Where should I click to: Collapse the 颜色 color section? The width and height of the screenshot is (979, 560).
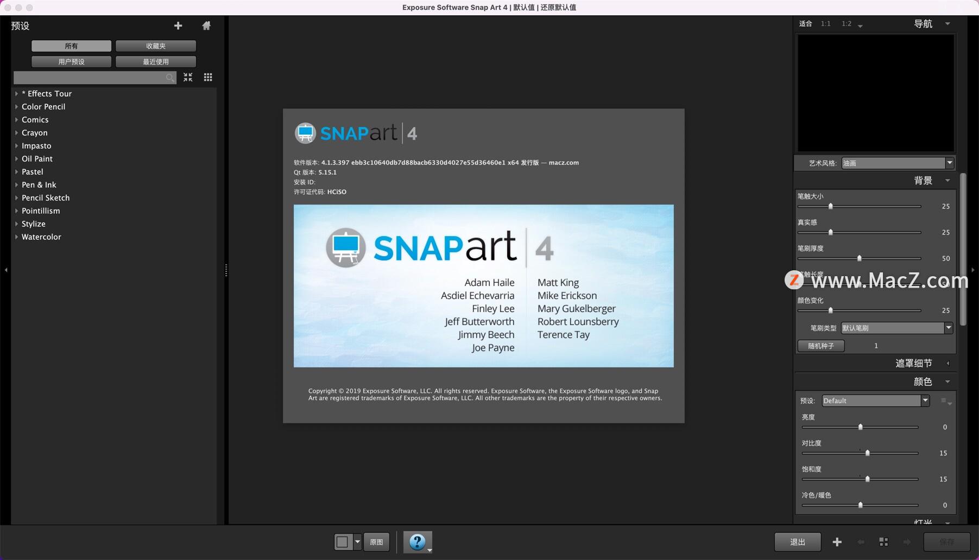948,382
